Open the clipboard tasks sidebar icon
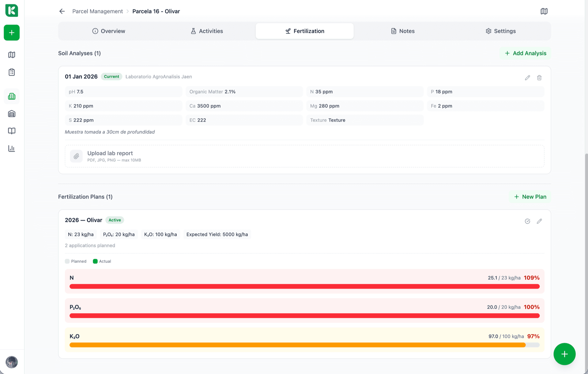The width and height of the screenshot is (588, 374). coord(12,72)
